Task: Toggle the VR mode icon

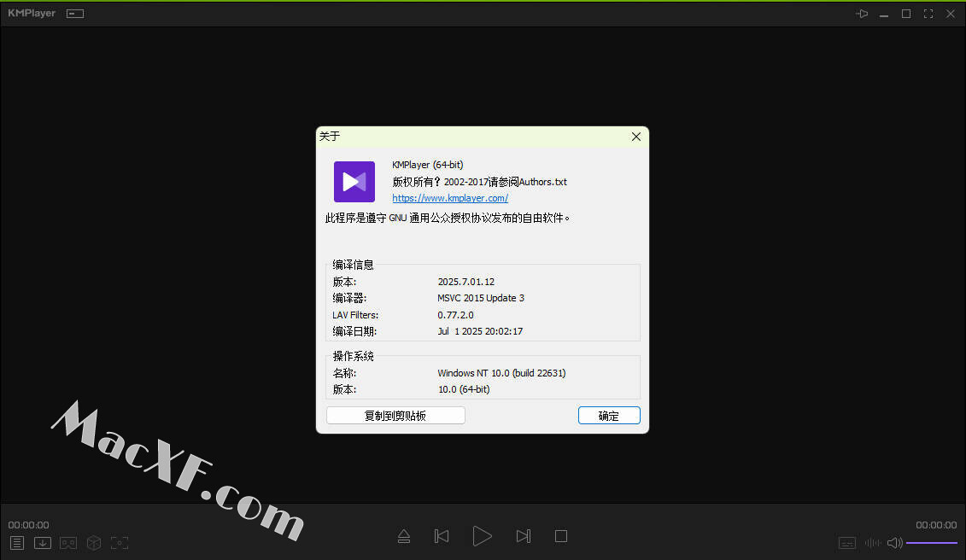Action: [68, 543]
